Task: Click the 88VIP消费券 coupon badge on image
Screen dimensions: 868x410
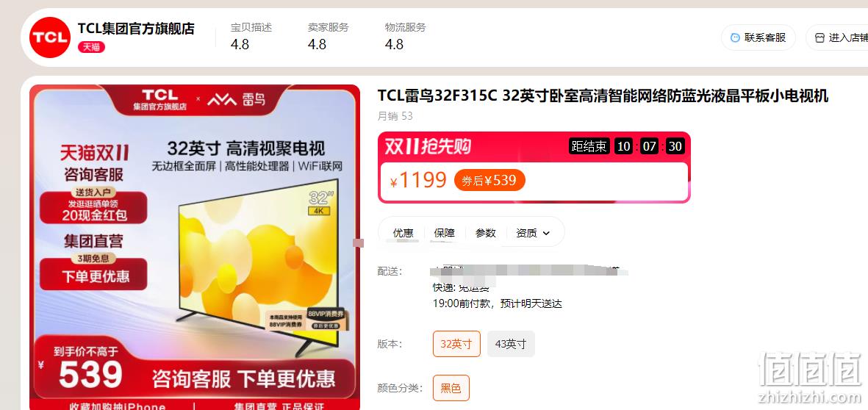Action: tap(326, 314)
